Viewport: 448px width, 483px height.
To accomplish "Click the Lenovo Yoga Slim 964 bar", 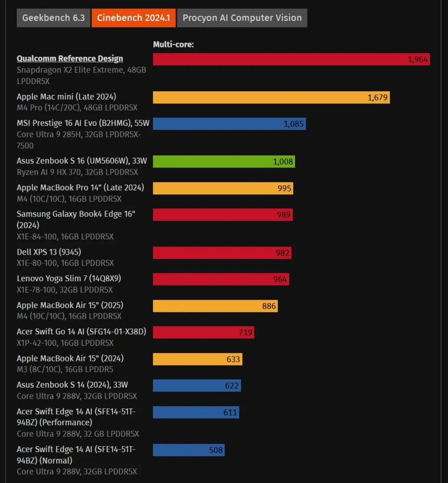I will (220, 279).
